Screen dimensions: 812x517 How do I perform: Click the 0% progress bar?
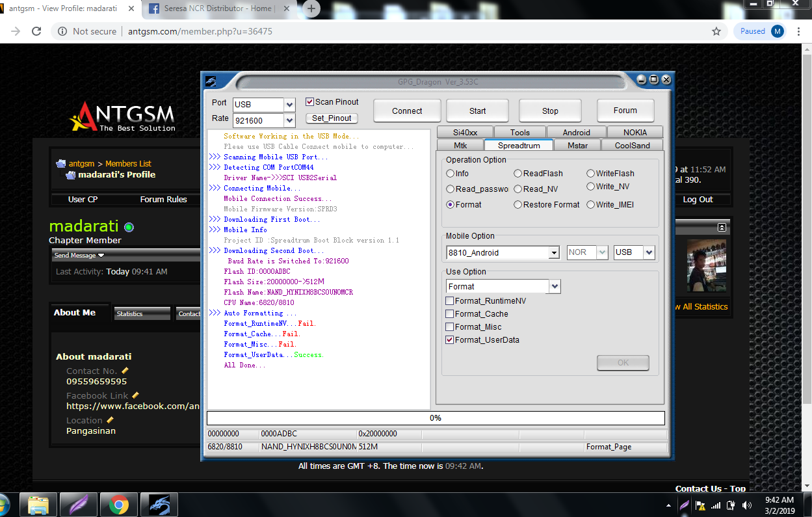click(436, 418)
